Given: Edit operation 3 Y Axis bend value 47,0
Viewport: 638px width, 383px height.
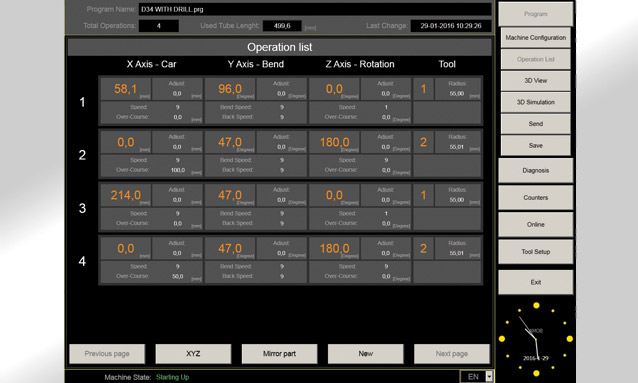Looking at the screenshot, I should pyautogui.click(x=230, y=195).
